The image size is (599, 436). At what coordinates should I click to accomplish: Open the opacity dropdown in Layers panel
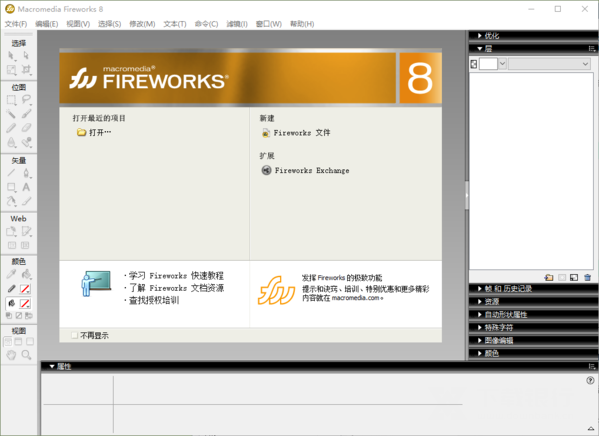coord(502,64)
